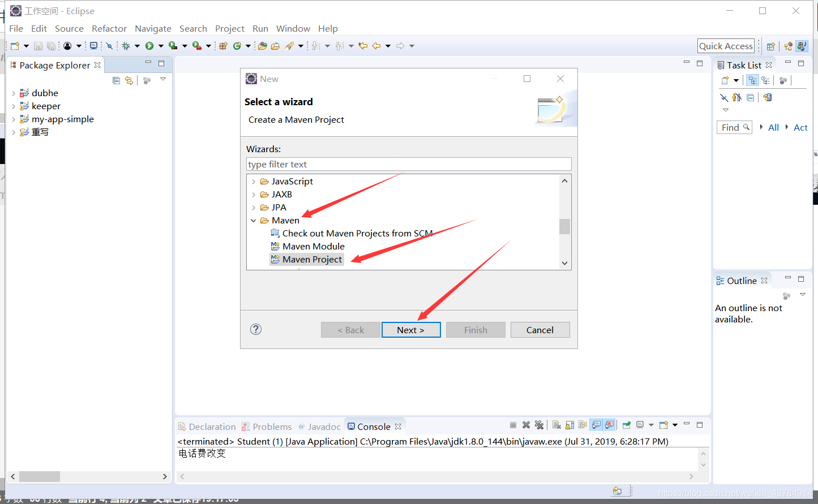818x504 pixels.
Task: Toggle Hide Completed Tasks in Task List
Action: click(724, 97)
